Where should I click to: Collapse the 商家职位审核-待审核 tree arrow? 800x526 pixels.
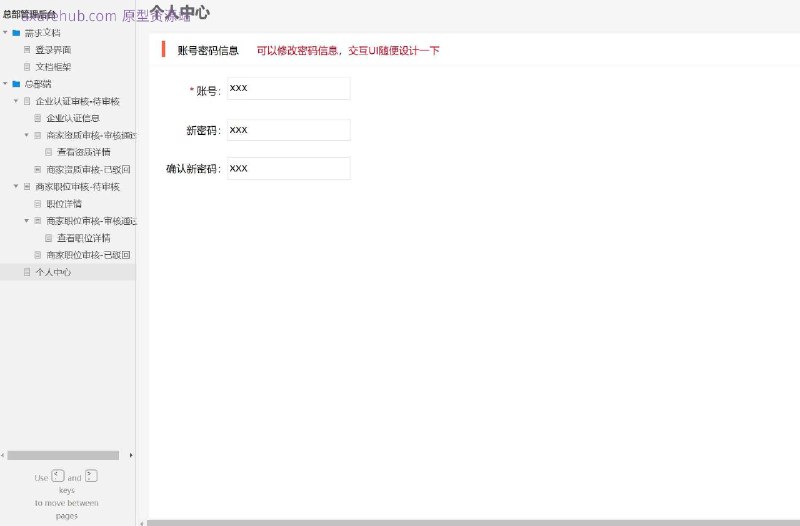click(x=16, y=187)
